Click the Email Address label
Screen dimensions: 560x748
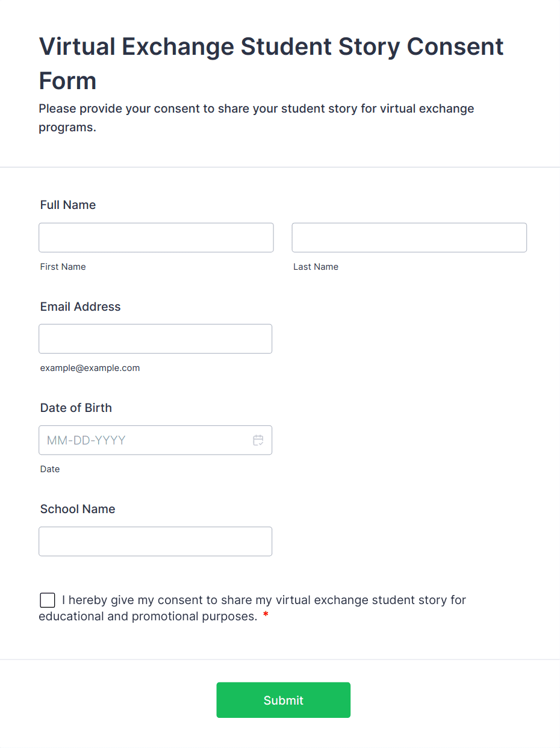pos(80,307)
